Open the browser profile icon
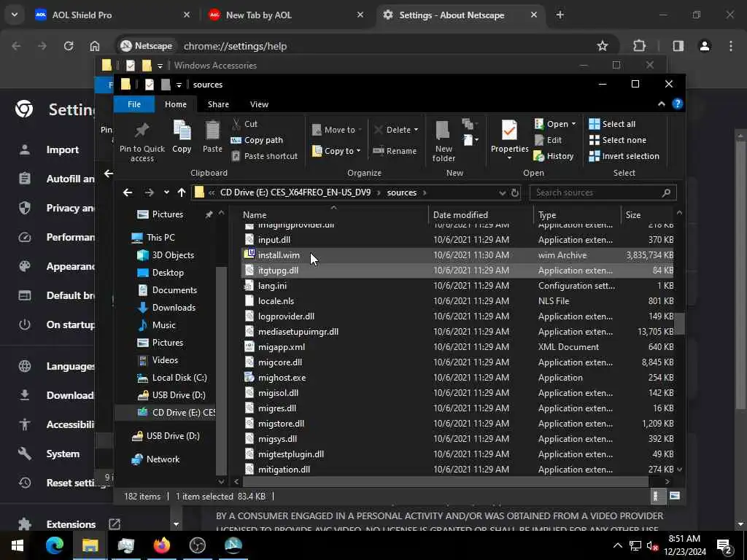747x560 pixels. click(x=705, y=46)
